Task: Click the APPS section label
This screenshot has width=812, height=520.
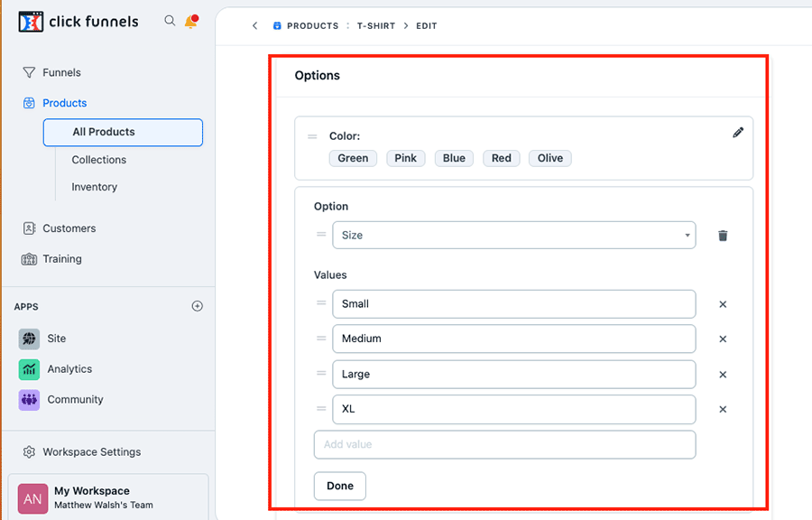Action: 26,307
